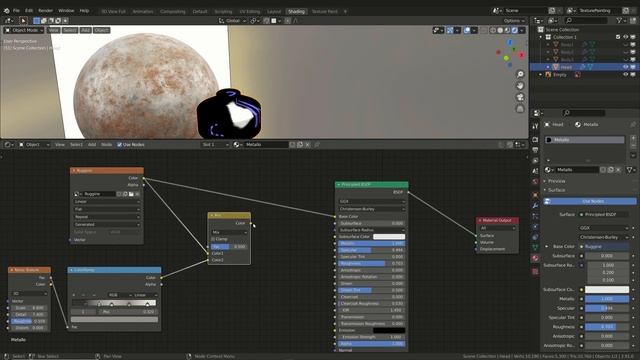Adjust the Scale field on Noise Texture node

pyautogui.click(x=29, y=308)
